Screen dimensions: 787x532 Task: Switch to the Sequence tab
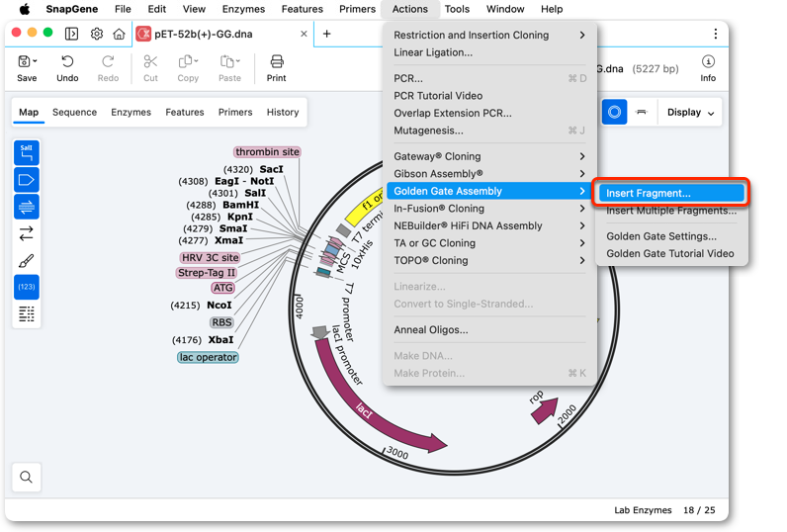click(74, 113)
